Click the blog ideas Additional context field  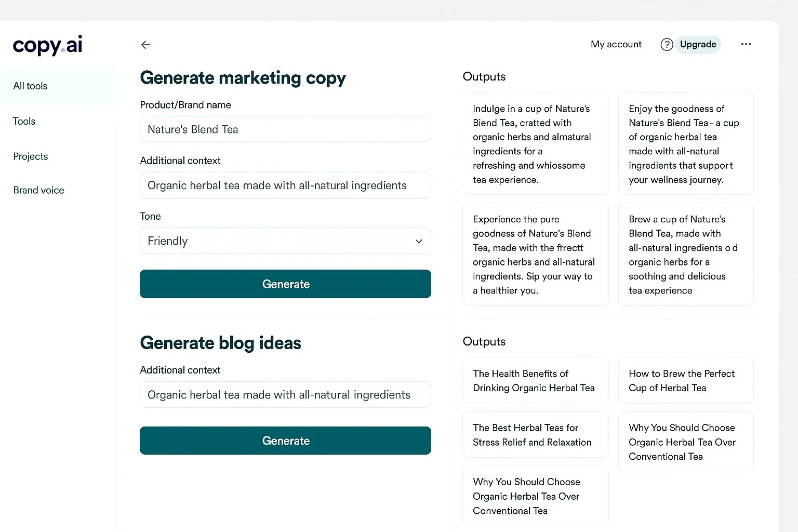tap(285, 394)
